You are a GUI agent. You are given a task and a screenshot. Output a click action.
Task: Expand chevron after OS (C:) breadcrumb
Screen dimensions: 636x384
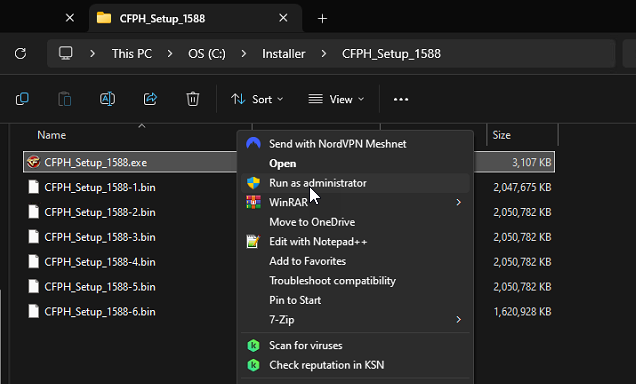pos(244,54)
